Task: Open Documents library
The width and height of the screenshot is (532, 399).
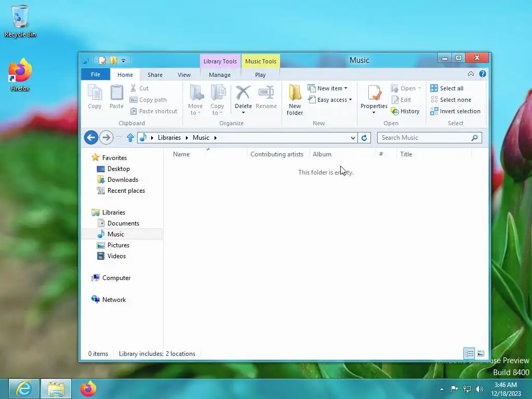Action: pos(118,223)
